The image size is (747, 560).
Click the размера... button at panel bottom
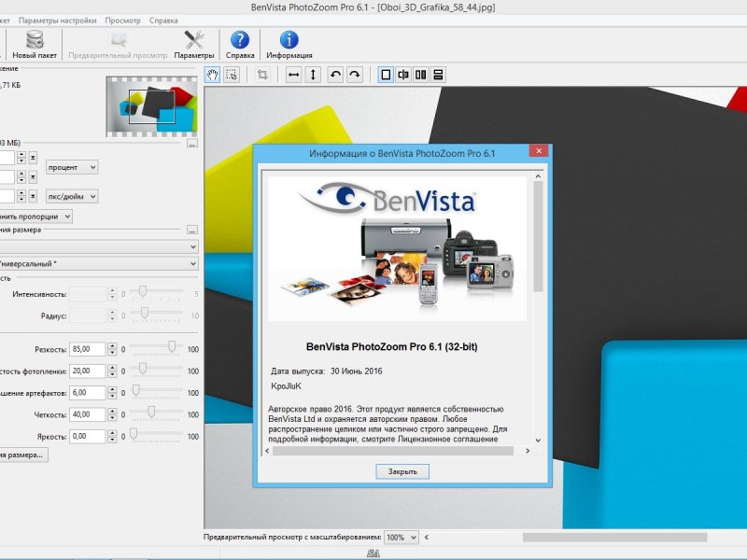24,455
